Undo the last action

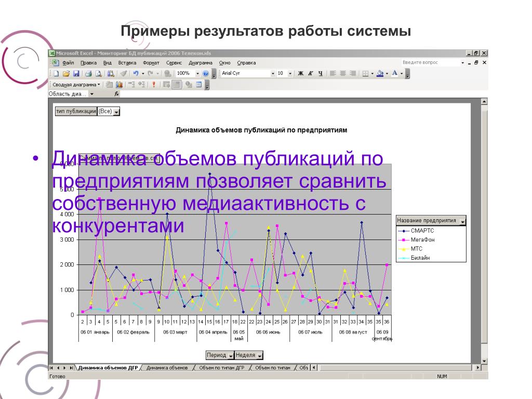tap(136, 73)
